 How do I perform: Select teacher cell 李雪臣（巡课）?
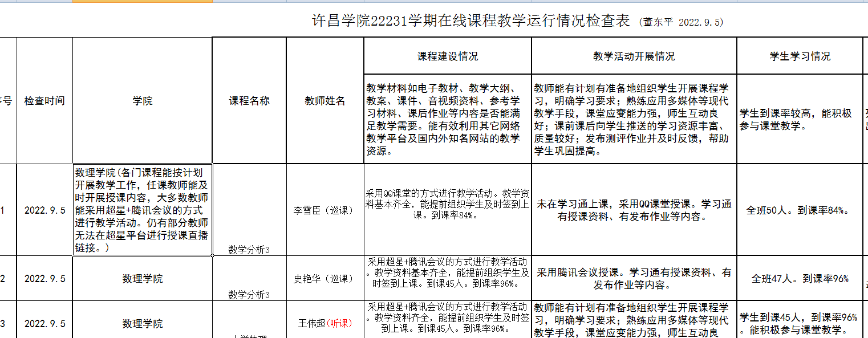[x=325, y=210]
